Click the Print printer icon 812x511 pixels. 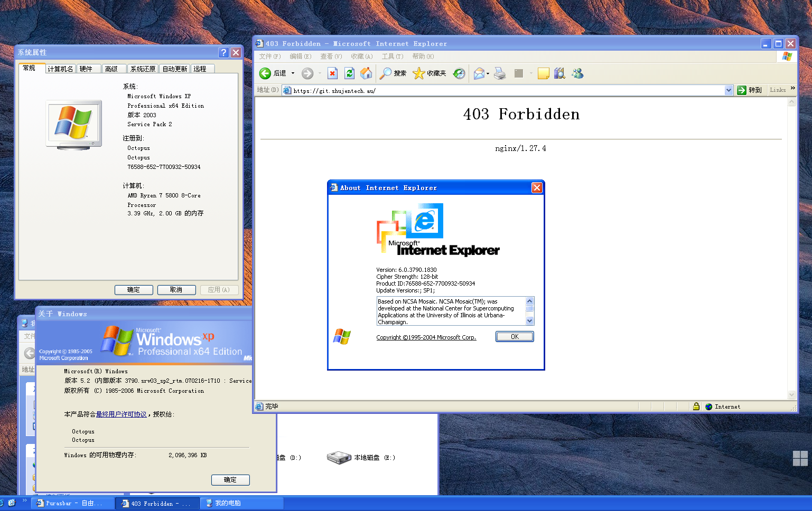500,73
